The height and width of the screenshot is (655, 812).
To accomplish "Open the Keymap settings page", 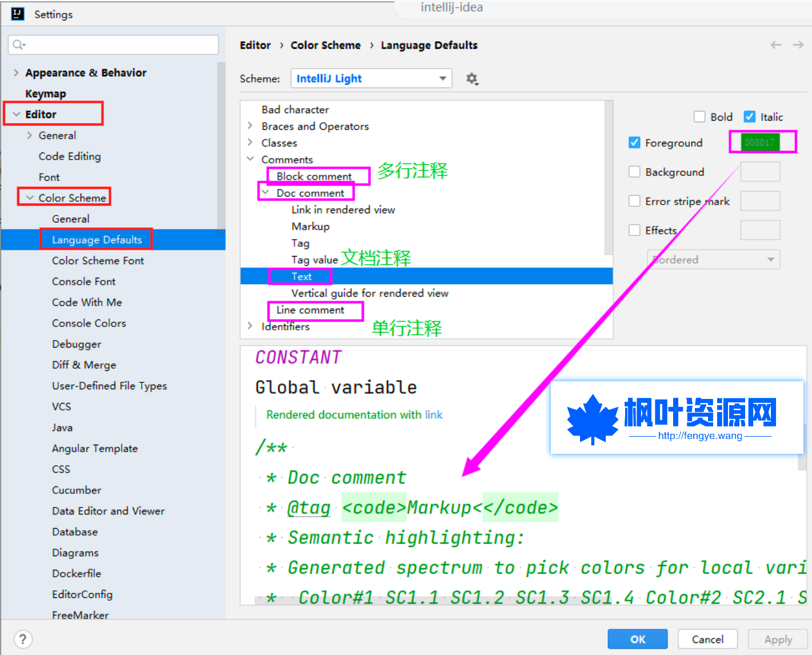I will coord(46,94).
